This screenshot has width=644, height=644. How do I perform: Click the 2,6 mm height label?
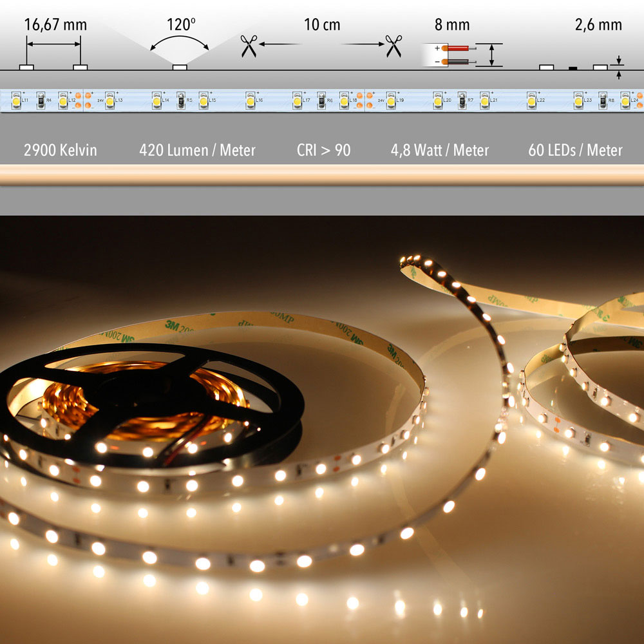598,26
